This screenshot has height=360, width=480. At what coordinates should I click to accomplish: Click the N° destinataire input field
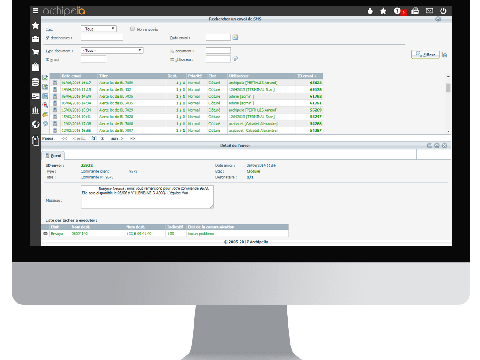click(102, 38)
